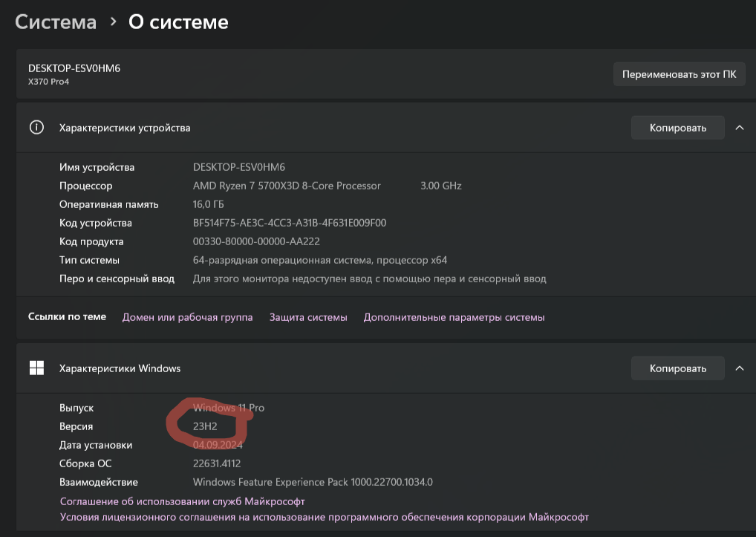This screenshot has width=756, height=537.
Task: Click the processor name text
Action: (x=287, y=186)
